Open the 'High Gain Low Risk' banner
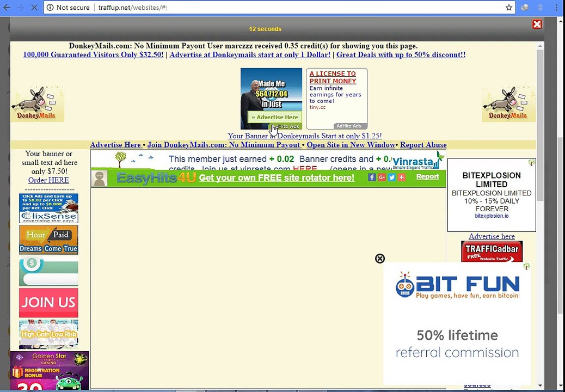Viewport: 565px width, 392px height. 48,334
